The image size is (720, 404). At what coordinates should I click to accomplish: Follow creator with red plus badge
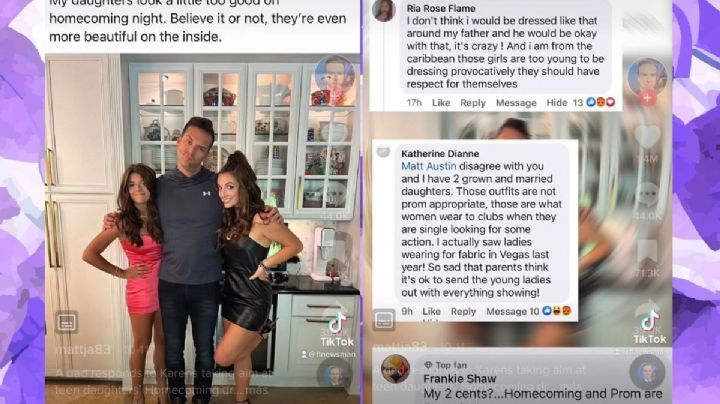coord(647,97)
